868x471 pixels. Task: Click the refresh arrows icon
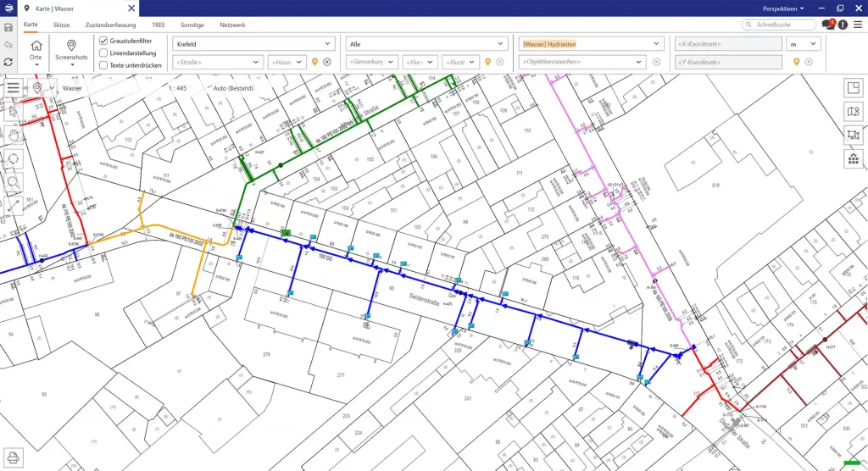click(8, 62)
